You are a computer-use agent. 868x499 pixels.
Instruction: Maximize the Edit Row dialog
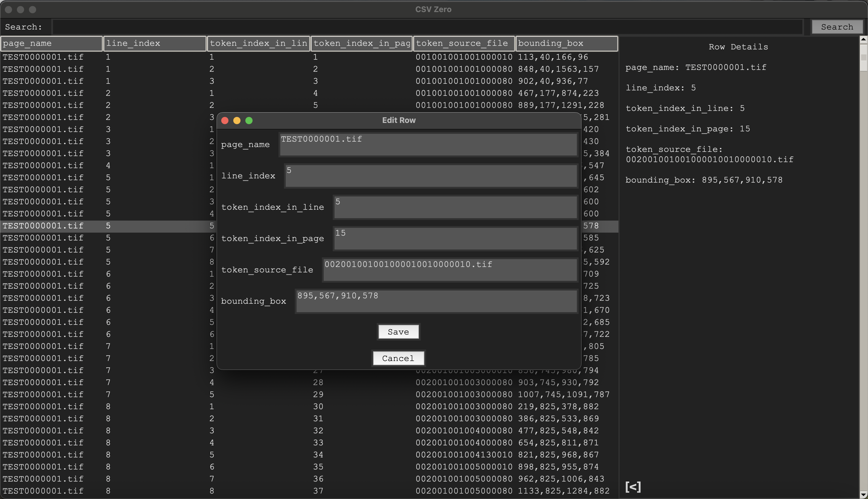pos(249,120)
